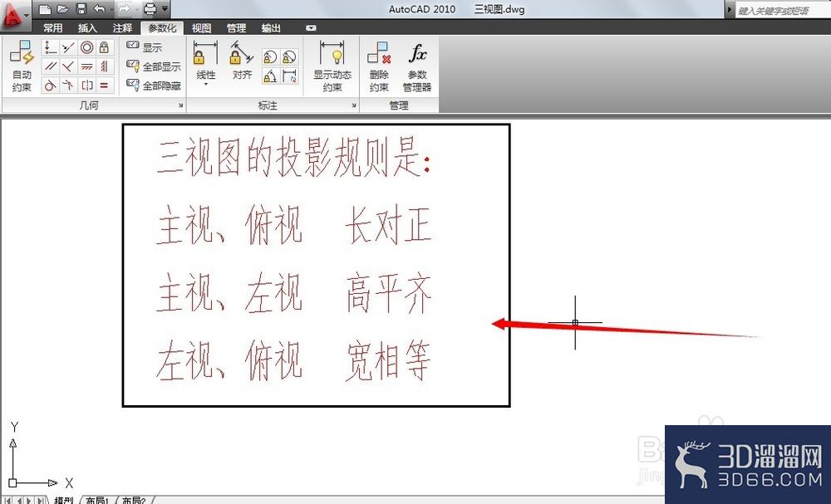Select the Fix lock constraint icon
Image resolution: width=831 pixels, height=504 pixels.
[x=105, y=47]
